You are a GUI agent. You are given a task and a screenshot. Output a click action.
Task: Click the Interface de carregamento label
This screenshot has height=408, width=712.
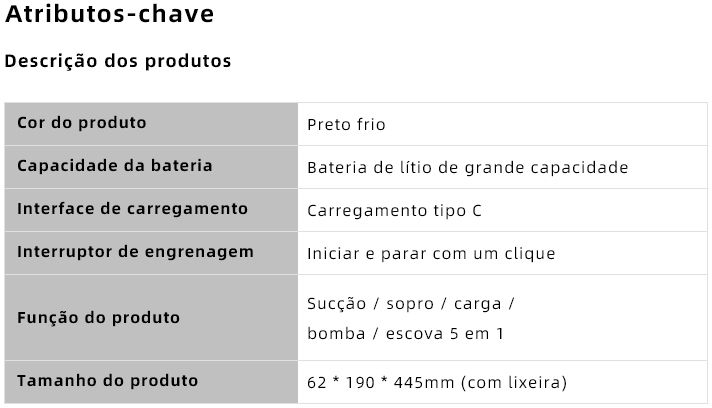click(x=133, y=209)
